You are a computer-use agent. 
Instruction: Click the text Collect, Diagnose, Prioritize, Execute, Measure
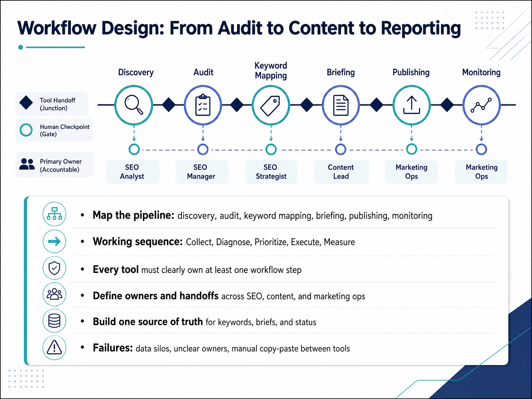[270, 242]
